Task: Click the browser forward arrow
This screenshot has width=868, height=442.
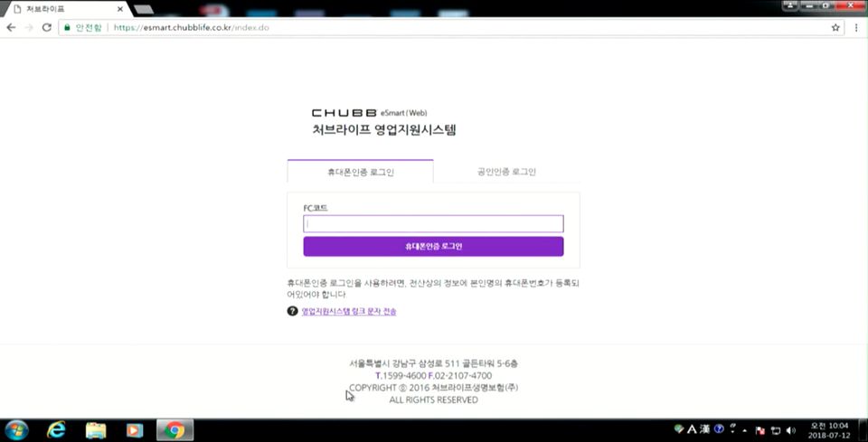Action: point(29,27)
